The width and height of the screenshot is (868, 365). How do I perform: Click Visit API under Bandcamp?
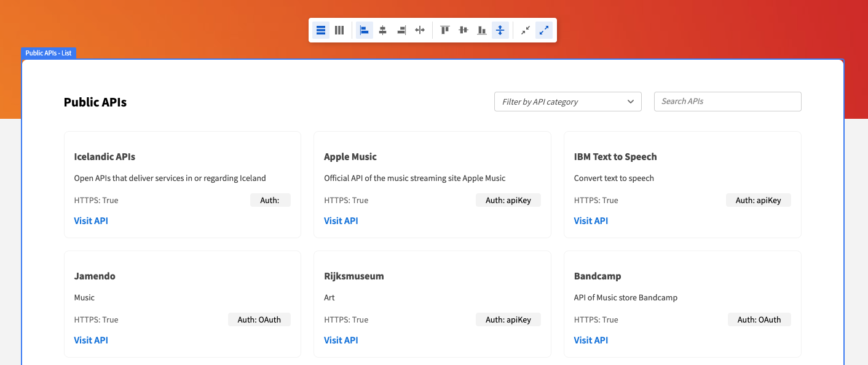(x=591, y=340)
